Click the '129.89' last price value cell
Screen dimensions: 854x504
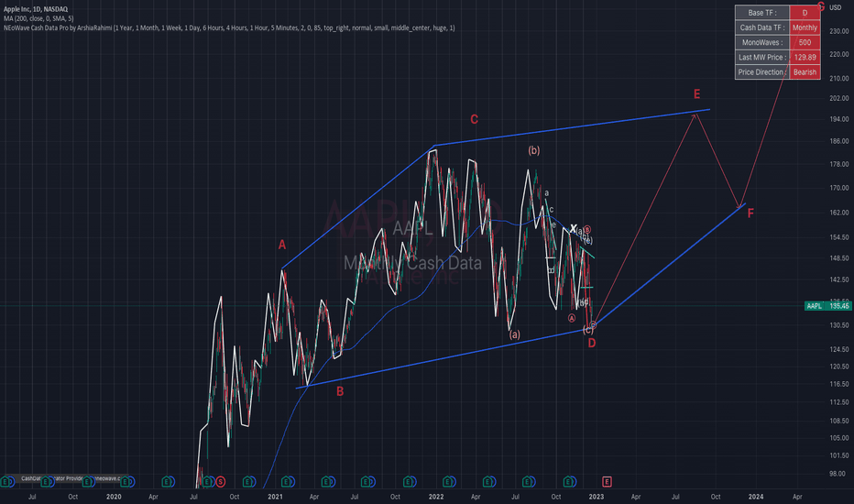click(805, 57)
